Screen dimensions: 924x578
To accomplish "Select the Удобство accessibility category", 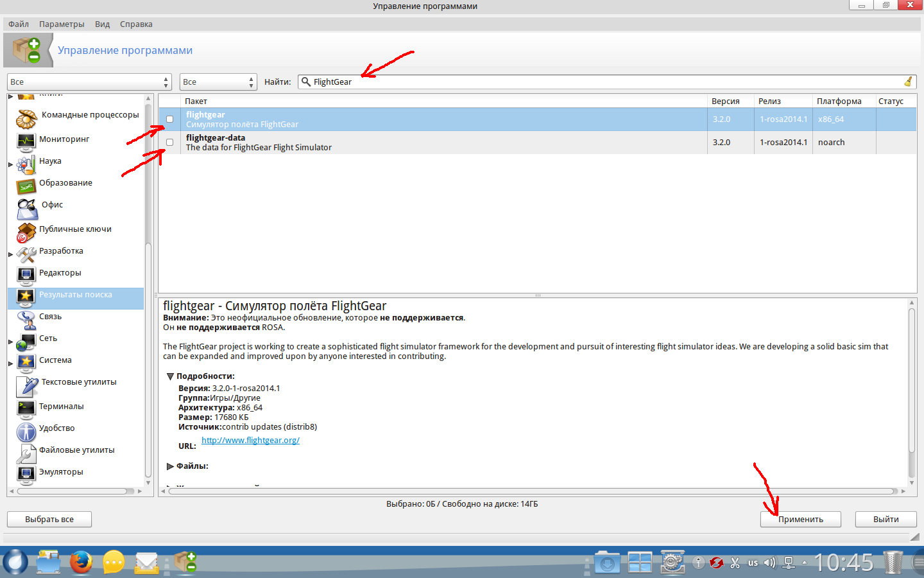I will pyautogui.click(x=56, y=428).
